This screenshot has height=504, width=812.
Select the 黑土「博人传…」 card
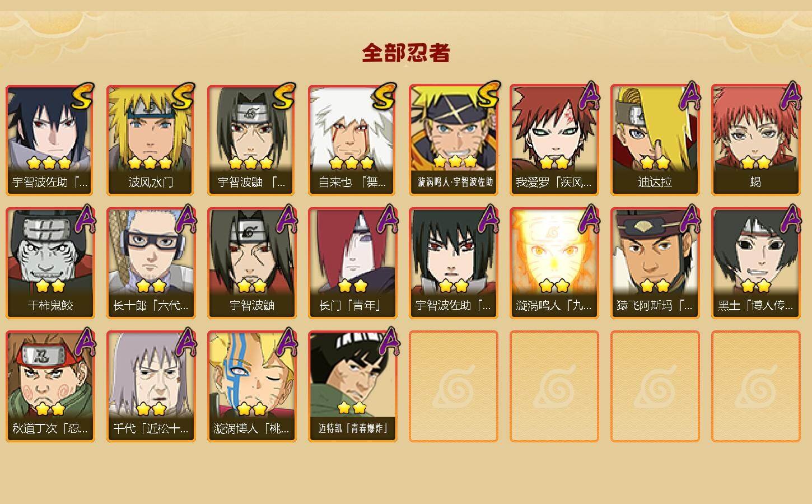(755, 263)
